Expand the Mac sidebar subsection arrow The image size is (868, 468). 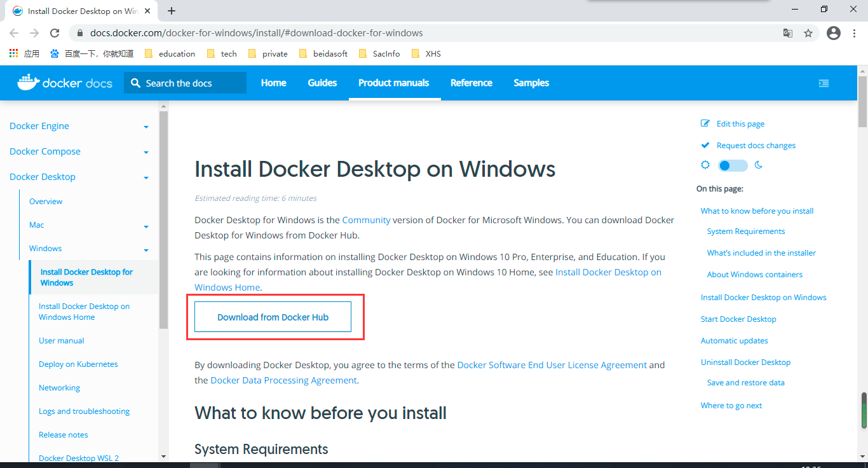pos(146,227)
